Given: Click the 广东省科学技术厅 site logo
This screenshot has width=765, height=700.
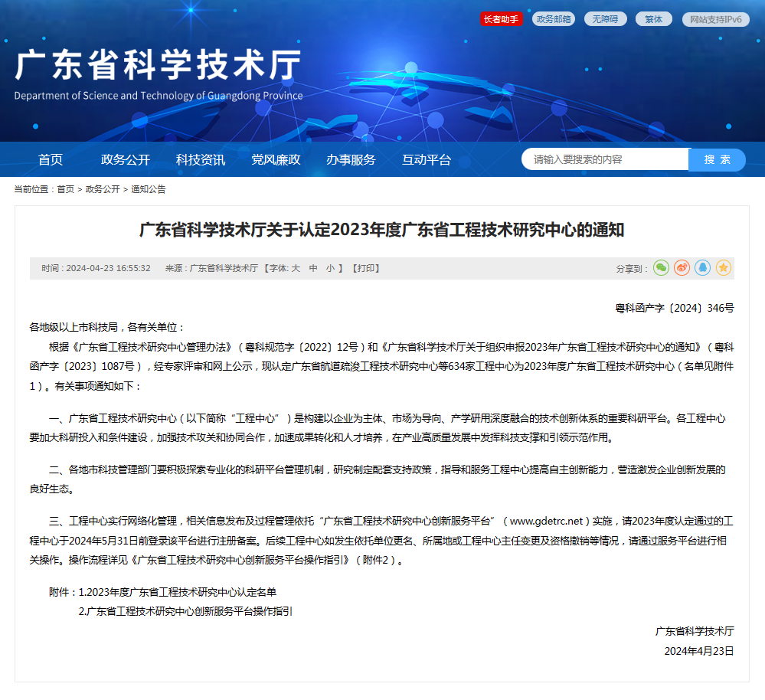Looking at the screenshot, I should point(159,74).
